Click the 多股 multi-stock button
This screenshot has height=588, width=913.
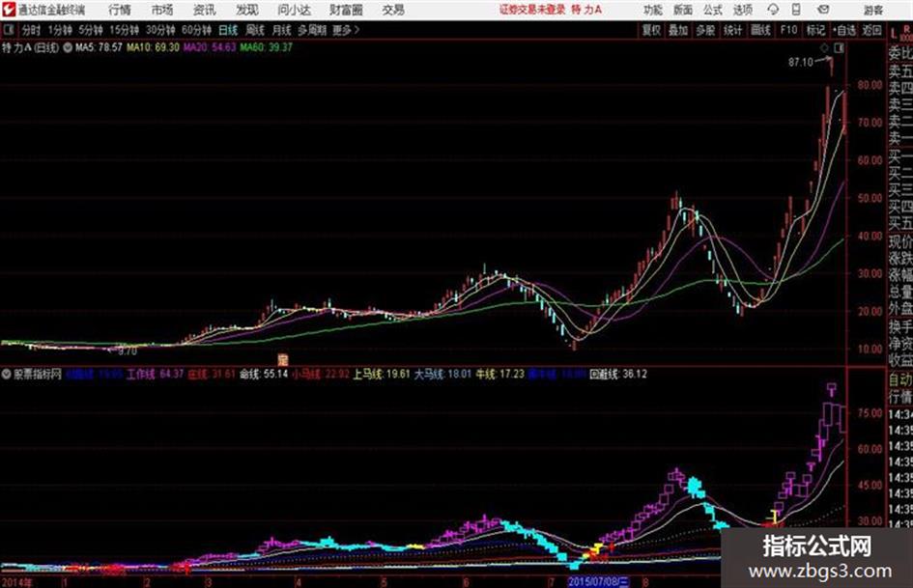[705, 30]
